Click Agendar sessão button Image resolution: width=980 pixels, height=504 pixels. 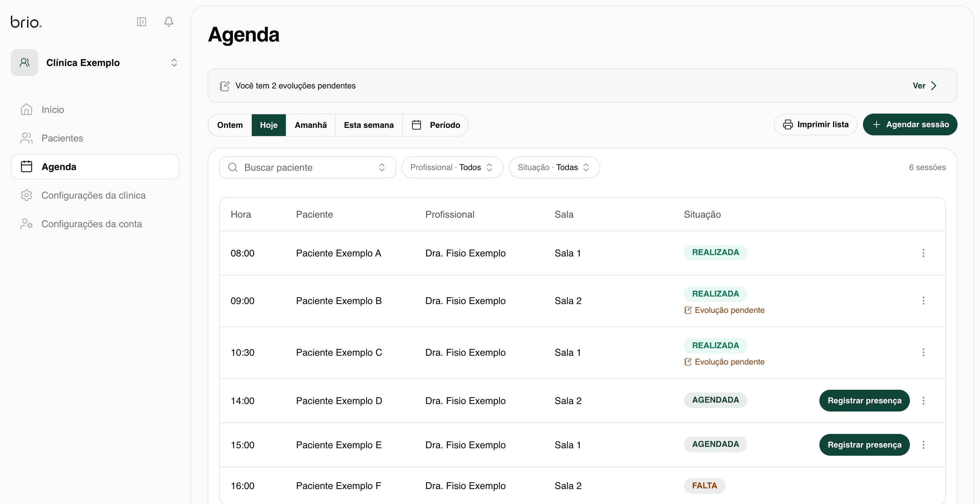coord(910,124)
